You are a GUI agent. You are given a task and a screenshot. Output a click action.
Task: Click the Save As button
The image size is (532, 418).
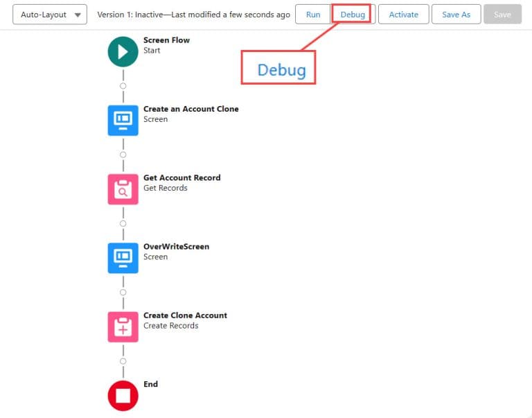coord(456,15)
